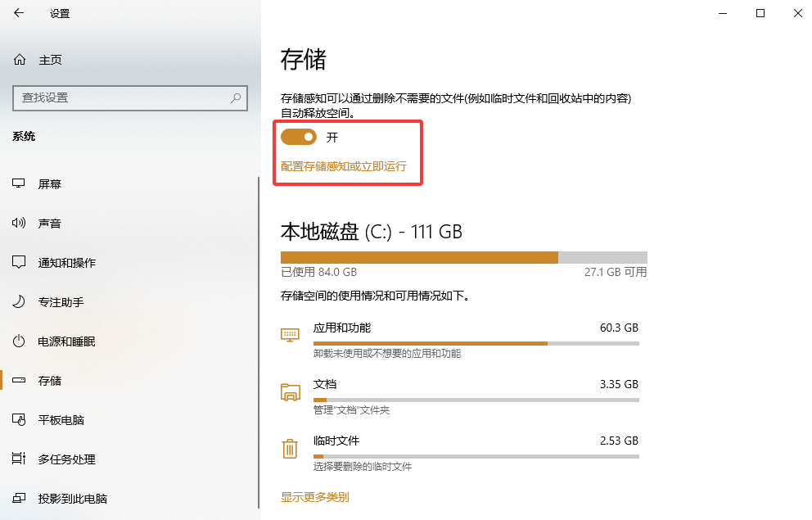The image size is (812, 520).
Task: Open 声音 (Sound) settings in sidebar
Action: click(49, 223)
